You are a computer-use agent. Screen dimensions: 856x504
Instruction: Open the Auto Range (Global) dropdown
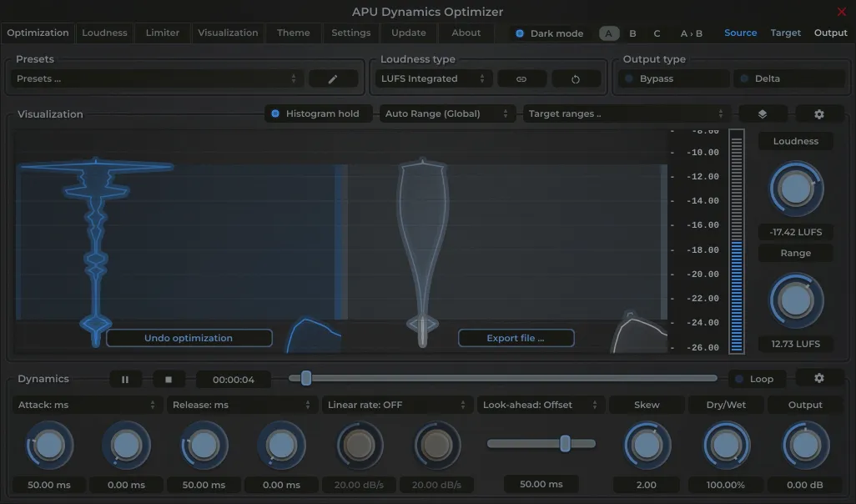(446, 113)
